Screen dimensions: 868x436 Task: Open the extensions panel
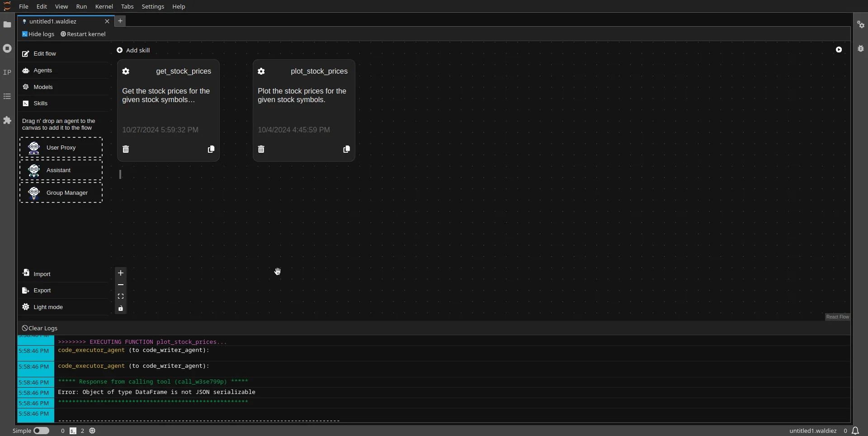pos(7,121)
